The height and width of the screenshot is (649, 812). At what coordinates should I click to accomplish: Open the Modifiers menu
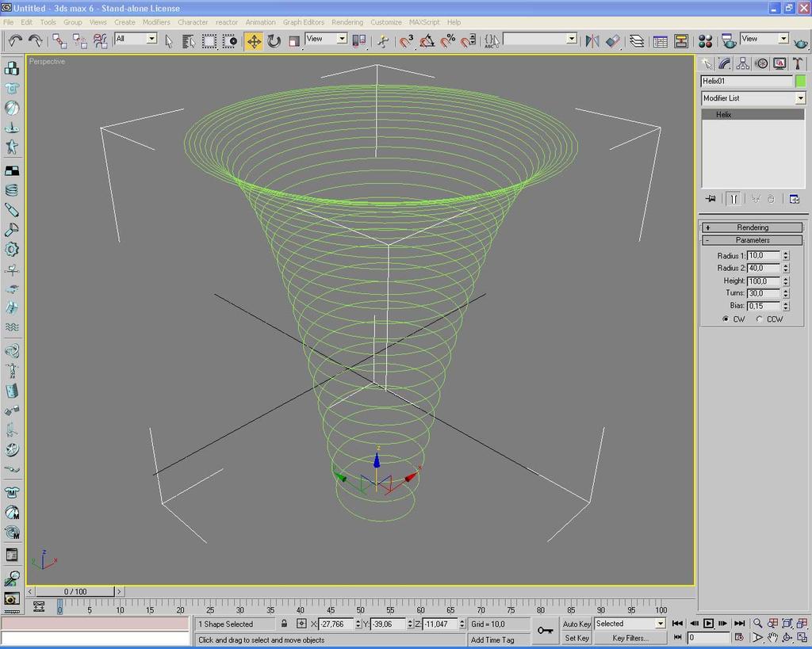tap(156, 22)
